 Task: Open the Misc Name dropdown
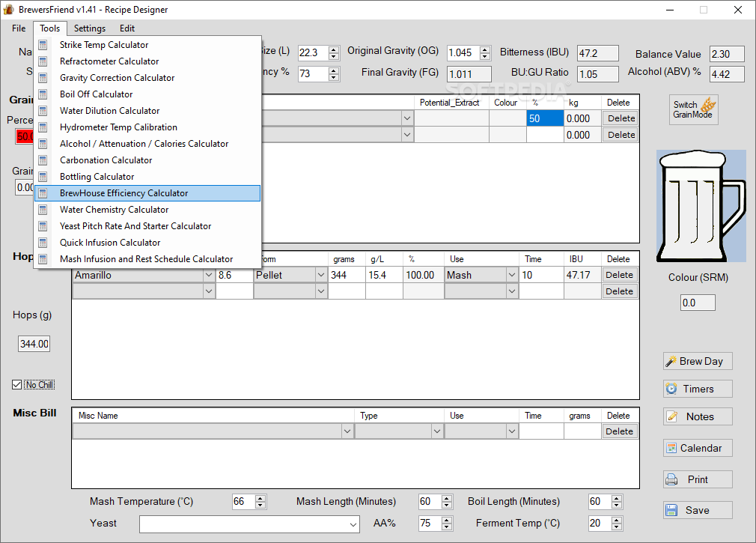click(x=347, y=431)
